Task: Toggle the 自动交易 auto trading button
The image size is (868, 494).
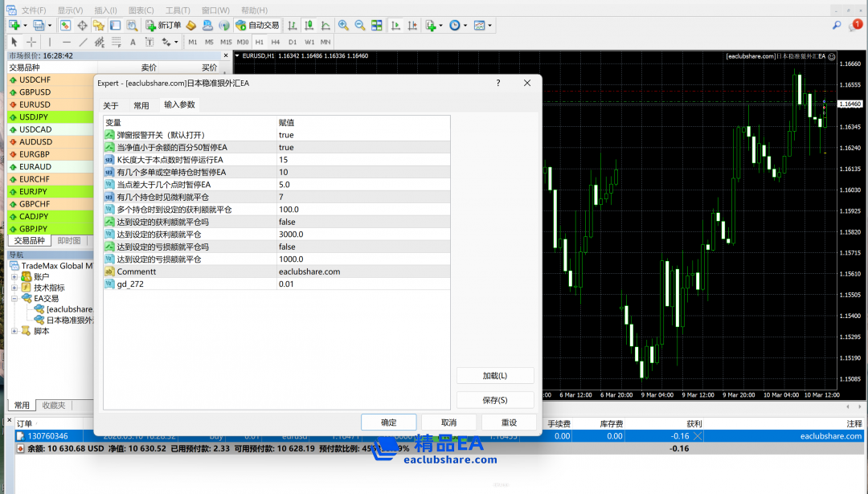Action: (x=257, y=26)
